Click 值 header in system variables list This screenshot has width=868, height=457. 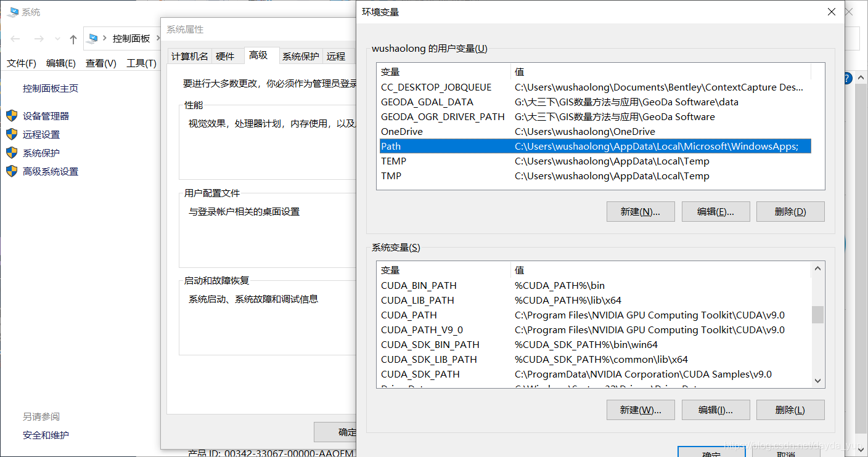pos(661,270)
